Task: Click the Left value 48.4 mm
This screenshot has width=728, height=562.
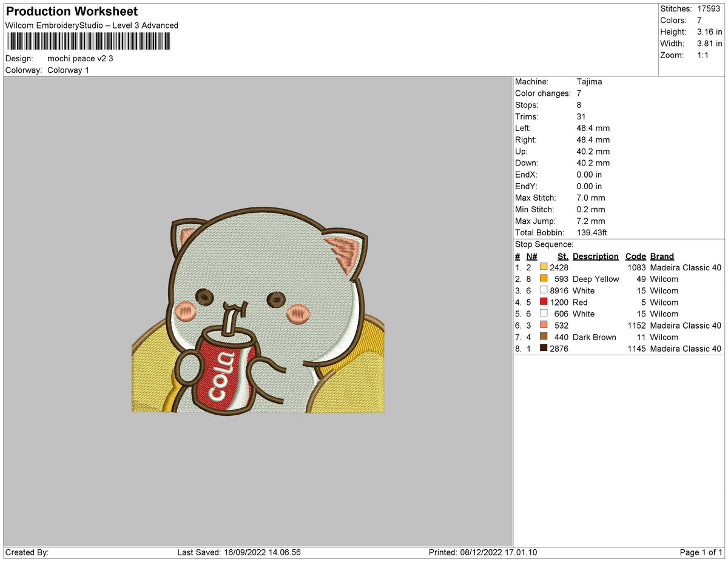Action: pyautogui.click(x=593, y=129)
